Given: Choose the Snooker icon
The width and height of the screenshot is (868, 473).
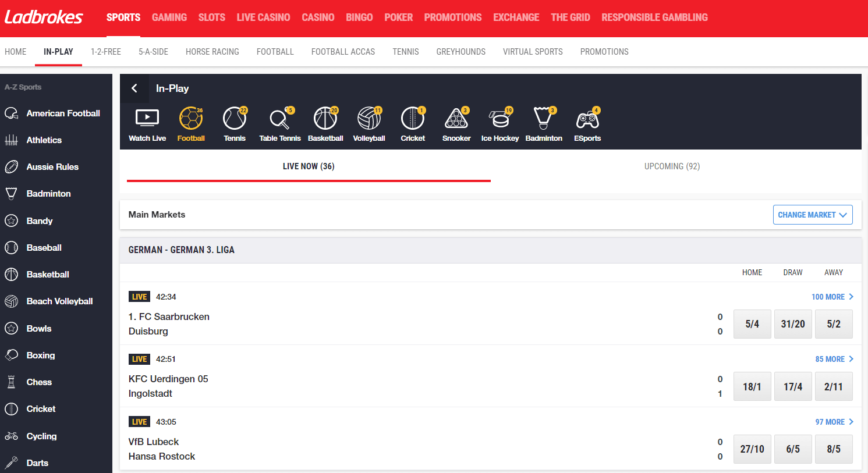Looking at the screenshot, I should tap(456, 119).
